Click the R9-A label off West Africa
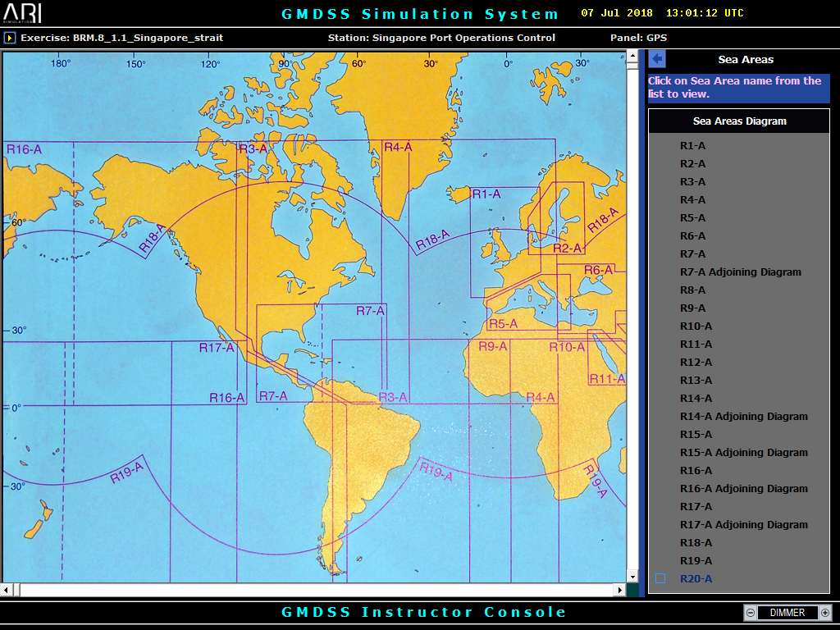Screen dimensions: 840x630 click(493, 347)
